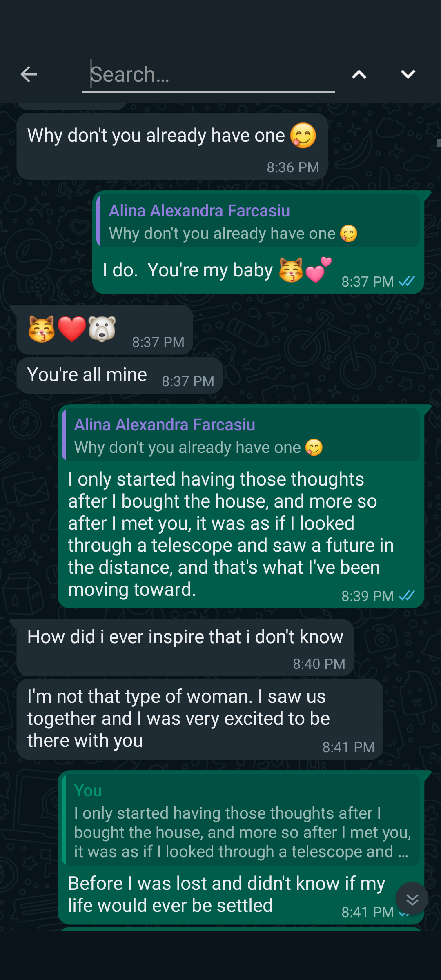This screenshot has width=441, height=980.
Task: Tap the "Why don't you already have one" bubble
Action: (171, 146)
